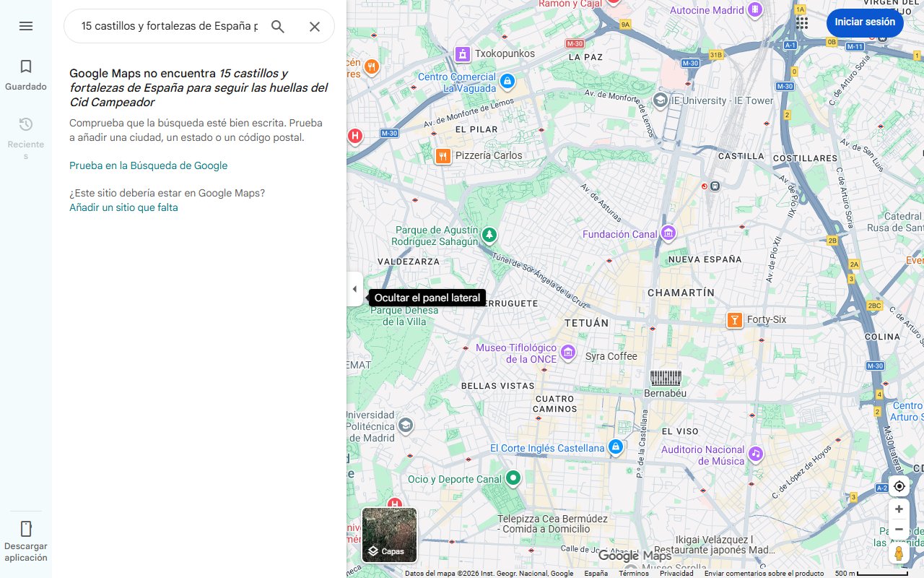Viewport: 924px width, 578px height.
Task: Select the Forty-Six bar pin on the map
Action: click(x=734, y=319)
